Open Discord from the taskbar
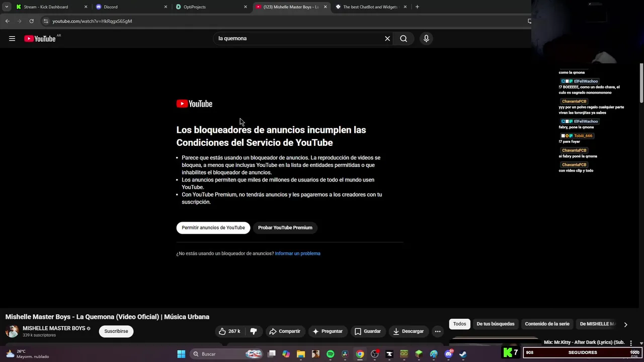This screenshot has height=362, width=644. pyautogui.click(x=448, y=354)
